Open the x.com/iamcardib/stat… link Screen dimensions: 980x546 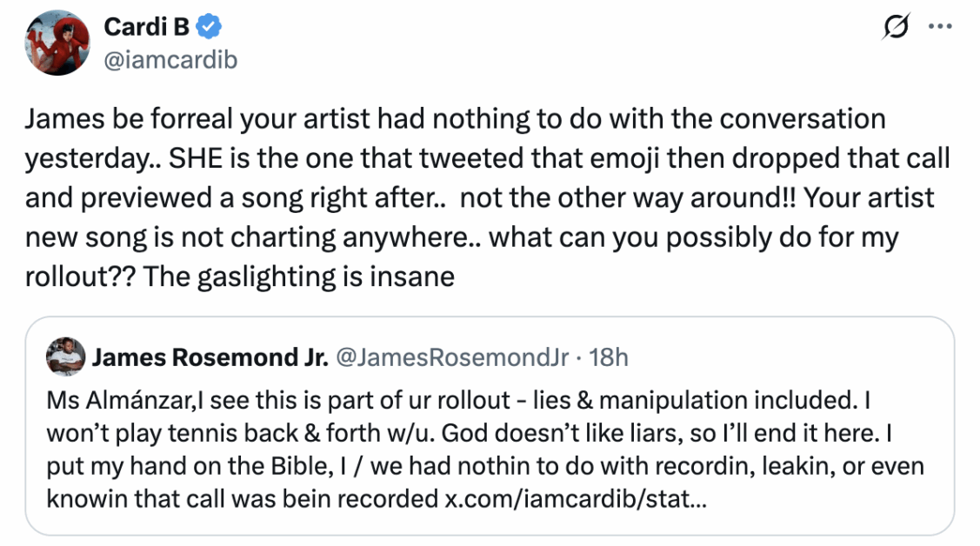(x=575, y=499)
